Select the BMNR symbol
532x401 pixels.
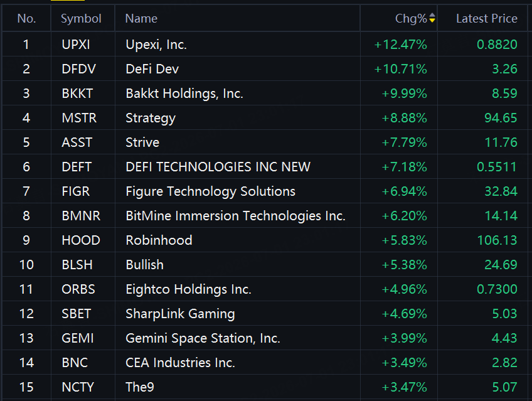pyautogui.click(x=81, y=216)
